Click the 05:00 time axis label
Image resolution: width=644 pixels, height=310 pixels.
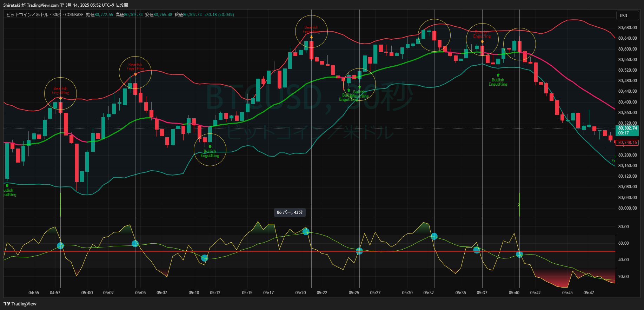point(87,293)
